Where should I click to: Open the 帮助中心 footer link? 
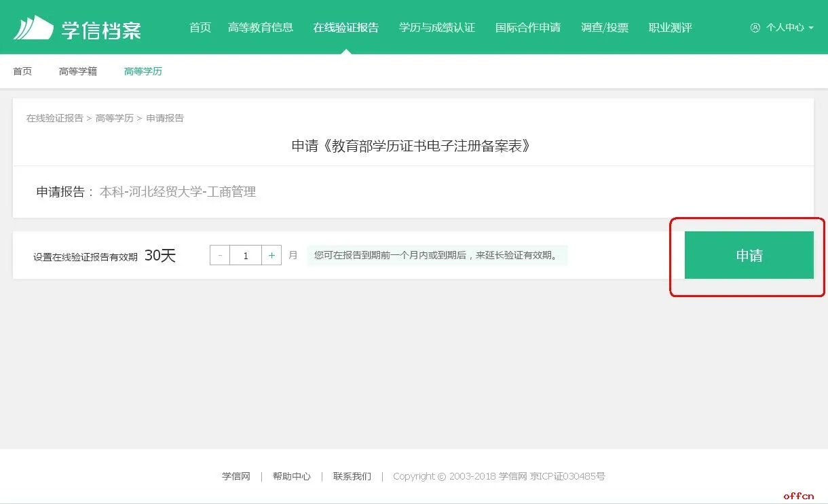click(292, 476)
